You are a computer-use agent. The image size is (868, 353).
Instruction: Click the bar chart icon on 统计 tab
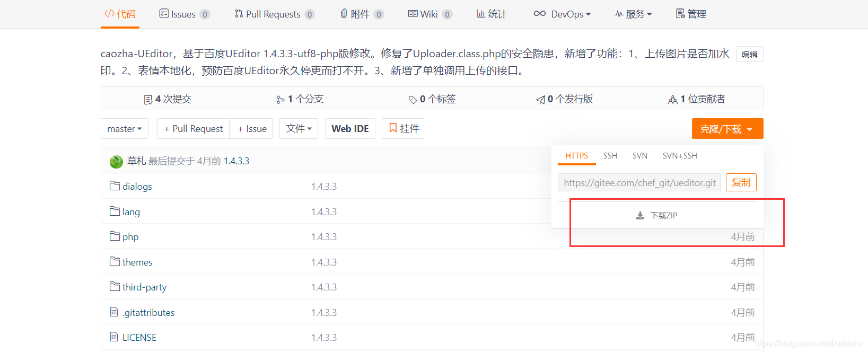click(481, 13)
